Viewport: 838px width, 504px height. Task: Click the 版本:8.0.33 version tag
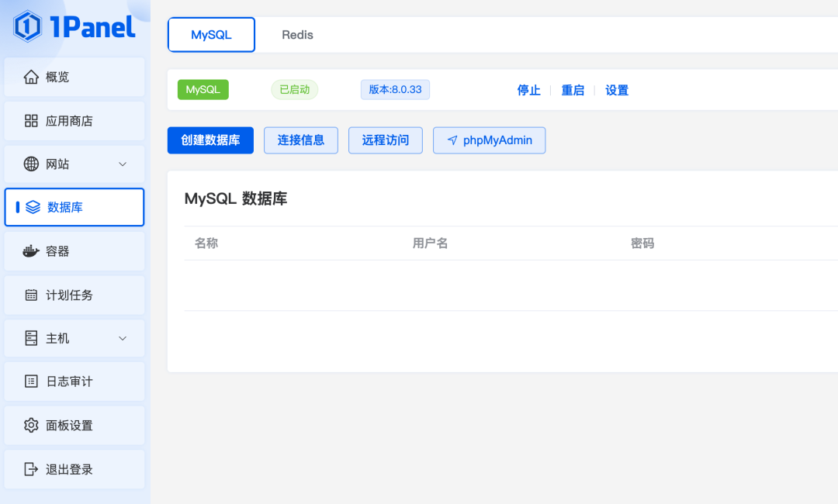[x=395, y=90]
